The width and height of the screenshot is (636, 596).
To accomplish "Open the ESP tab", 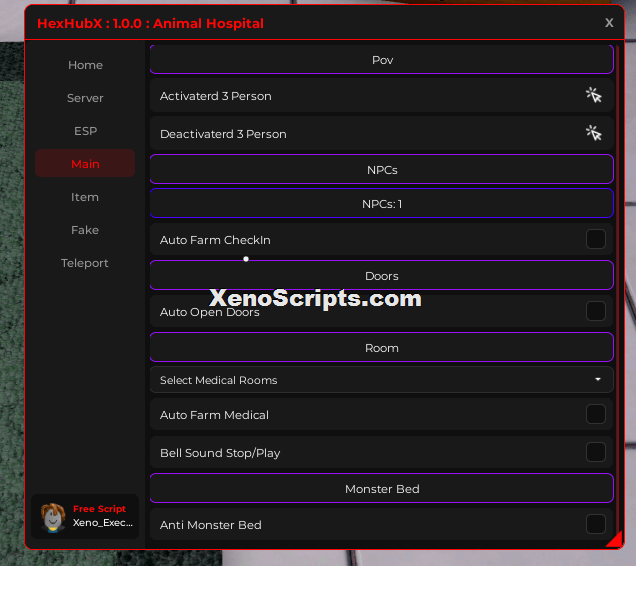I will pos(85,131).
